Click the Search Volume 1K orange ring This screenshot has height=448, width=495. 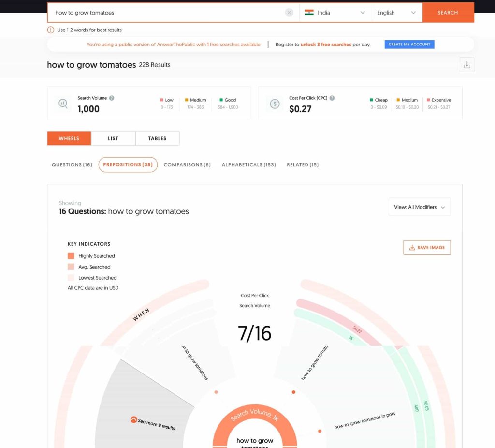point(255,416)
